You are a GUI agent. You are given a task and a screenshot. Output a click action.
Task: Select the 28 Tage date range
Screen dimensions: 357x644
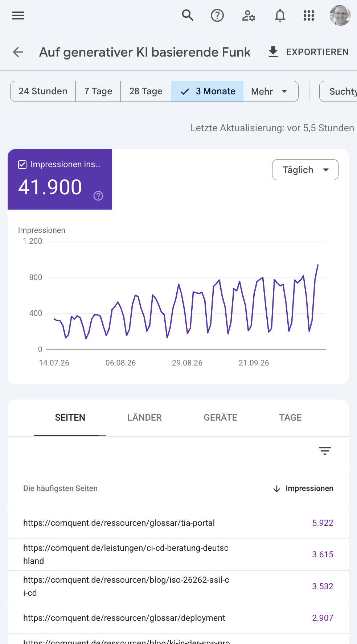coord(146,91)
